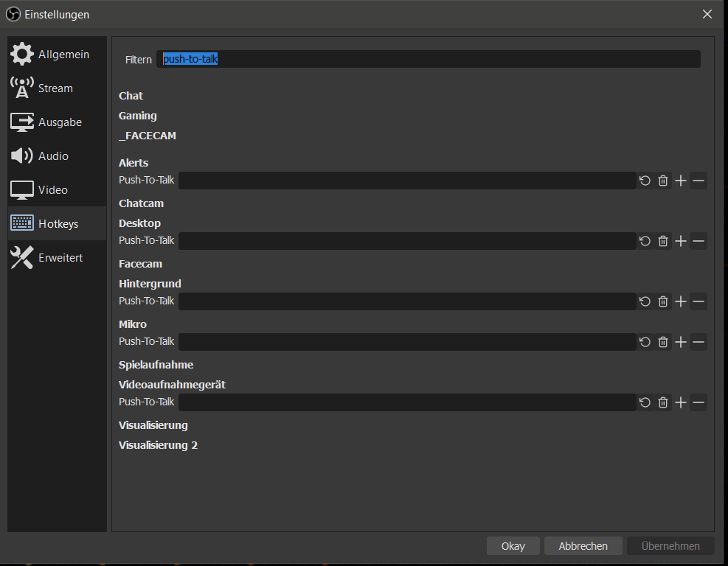Click the Spielaufnahme heading
This screenshot has height=566, width=728.
point(156,365)
